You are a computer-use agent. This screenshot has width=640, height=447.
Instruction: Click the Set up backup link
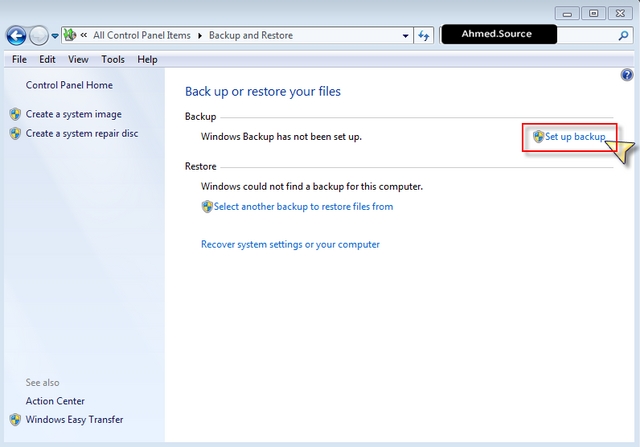[575, 137]
